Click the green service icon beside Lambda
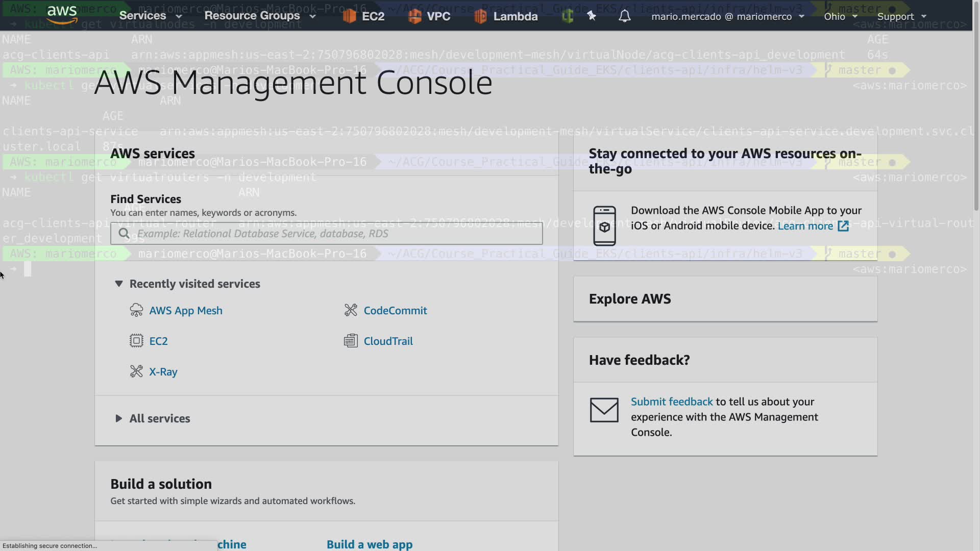This screenshot has width=980, height=551. (567, 16)
